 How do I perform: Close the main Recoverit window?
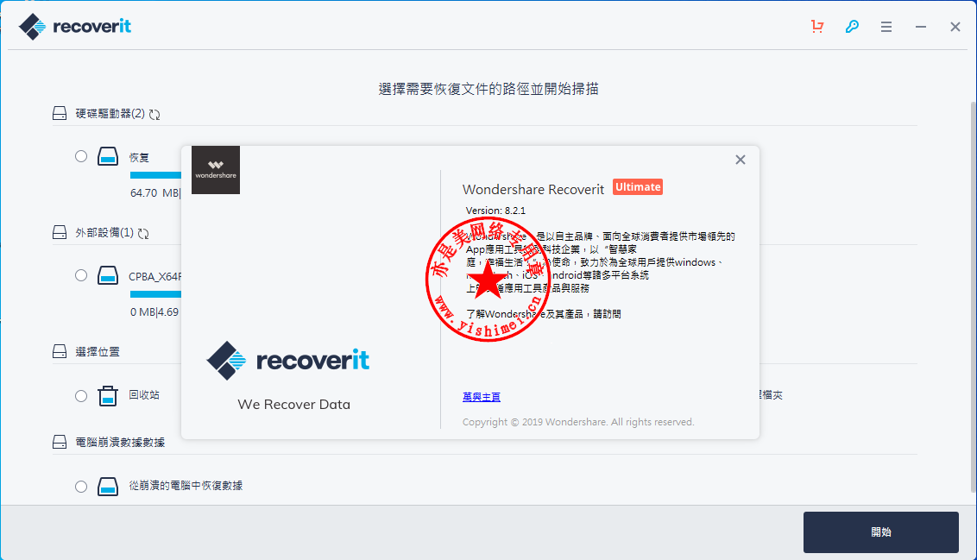click(x=955, y=27)
